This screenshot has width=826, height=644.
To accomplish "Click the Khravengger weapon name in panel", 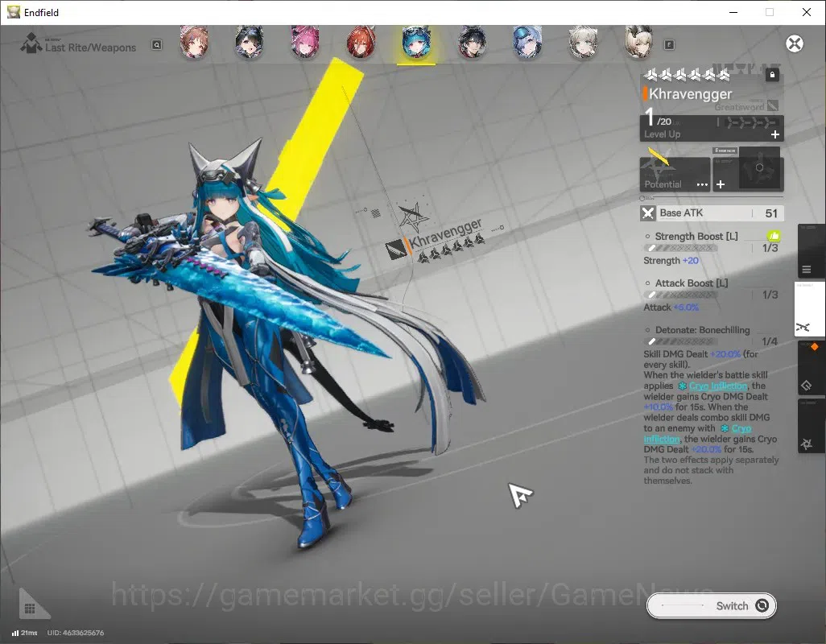I will (690, 94).
